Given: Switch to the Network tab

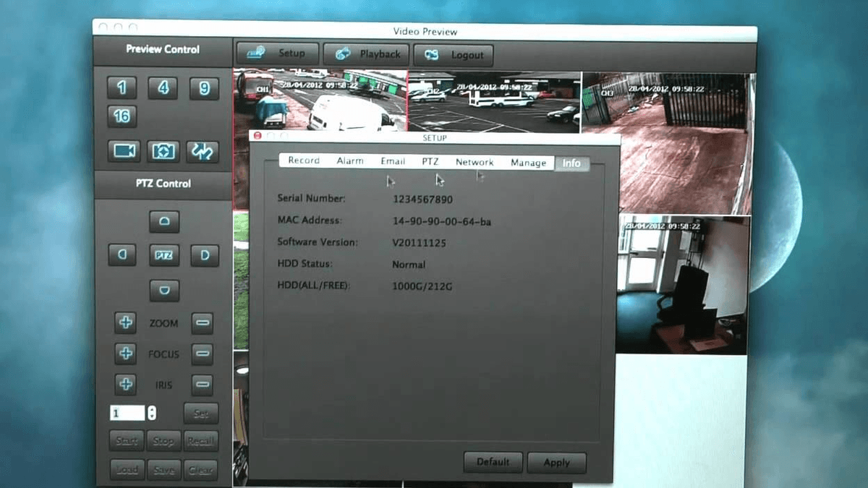Looking at the screenshot, I should click(475, 162).
